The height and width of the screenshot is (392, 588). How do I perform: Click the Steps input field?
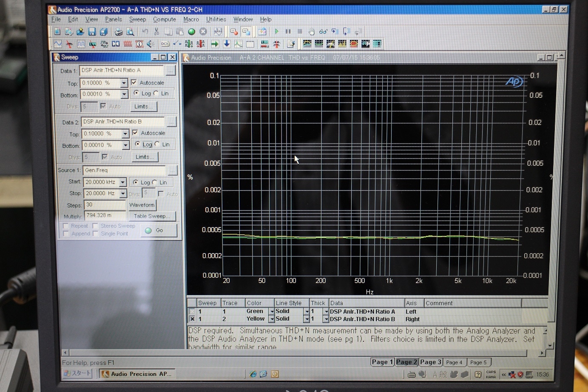[105, 205]
